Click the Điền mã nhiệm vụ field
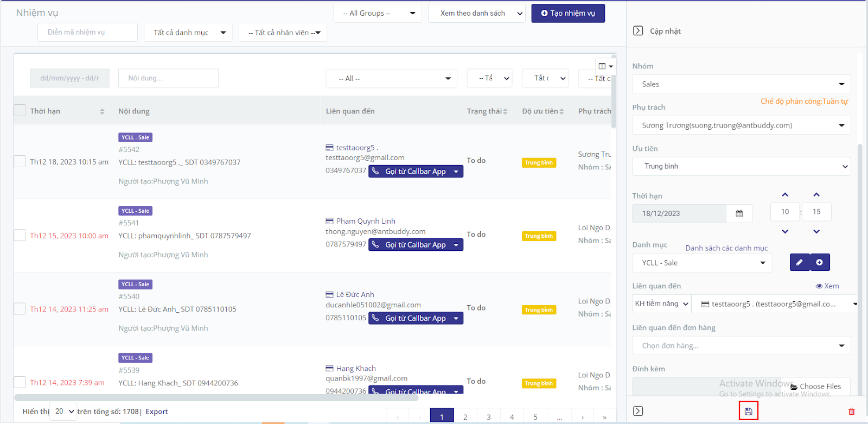 87,32
